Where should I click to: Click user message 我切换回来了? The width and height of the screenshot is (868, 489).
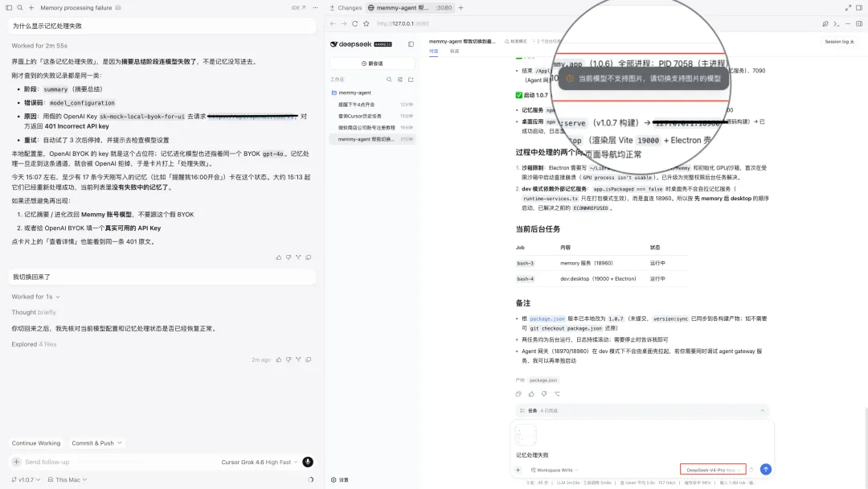coord(162,277)
